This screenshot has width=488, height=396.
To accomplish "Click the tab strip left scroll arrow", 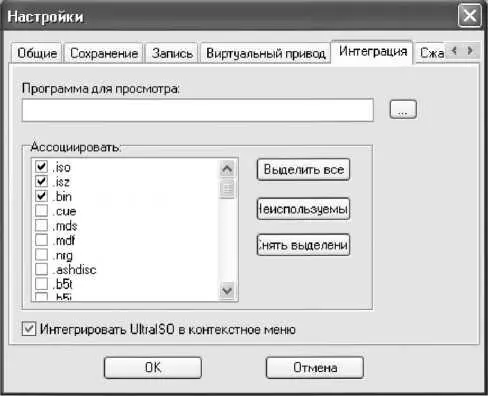I will (454, 51).
